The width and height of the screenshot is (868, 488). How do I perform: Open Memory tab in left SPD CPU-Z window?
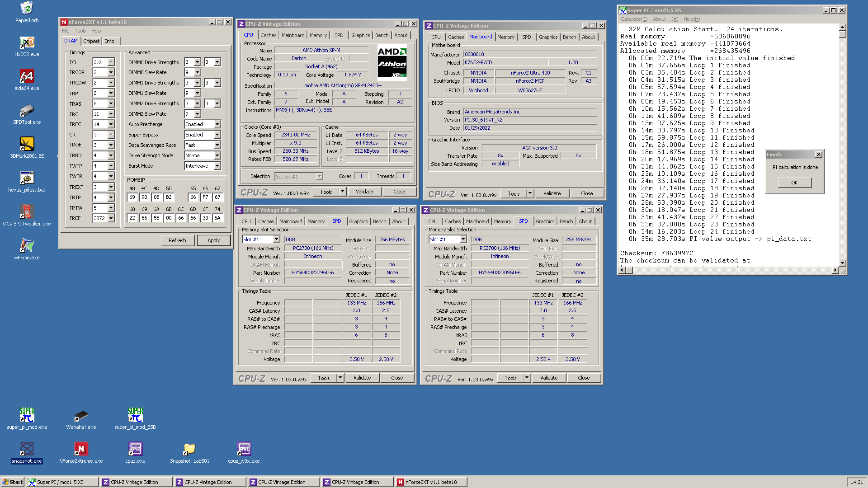coord(316,221)
